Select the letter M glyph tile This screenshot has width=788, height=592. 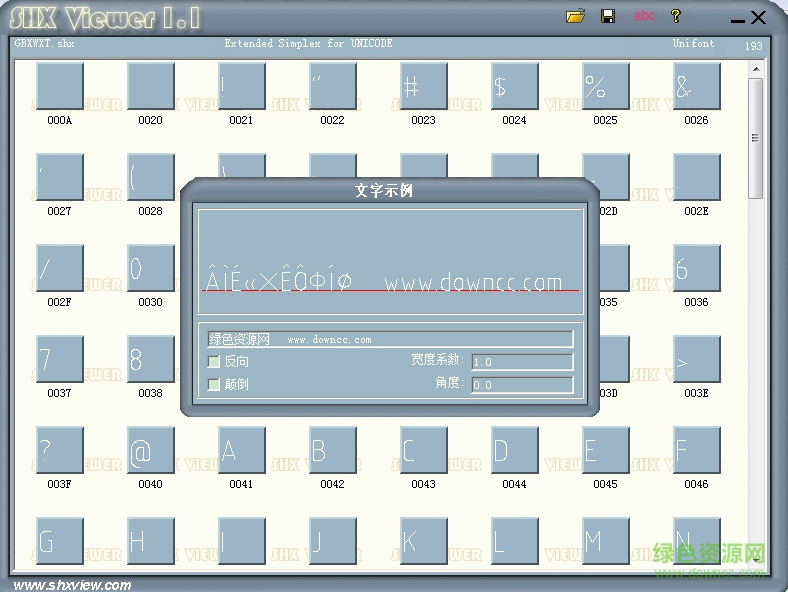click(x=605, y=541)
